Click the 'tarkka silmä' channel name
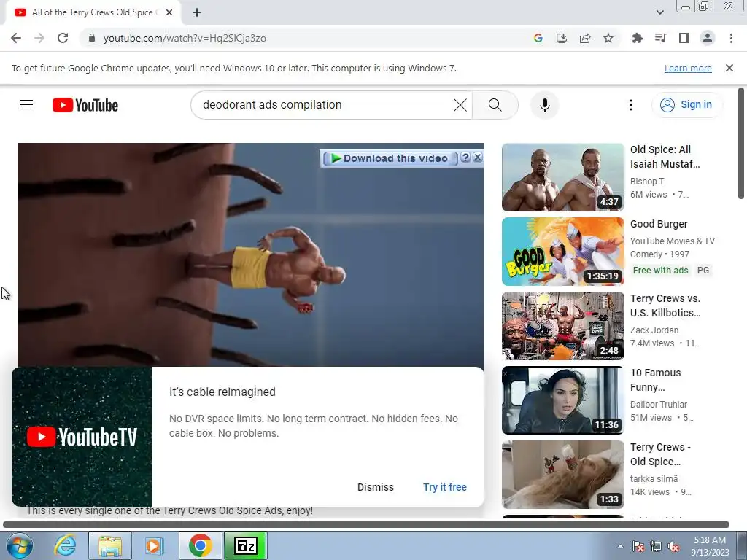Viewport: 747px width, 560px height. 654,478
